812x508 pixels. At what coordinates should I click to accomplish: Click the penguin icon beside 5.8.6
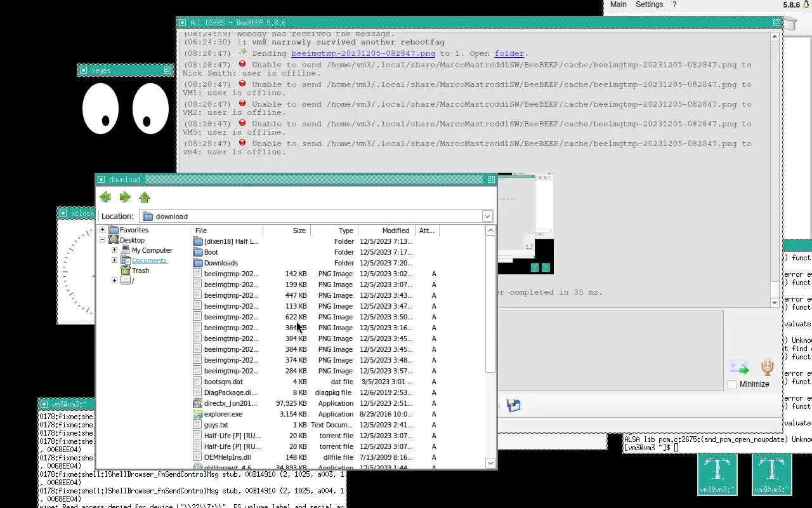(806, 5)
